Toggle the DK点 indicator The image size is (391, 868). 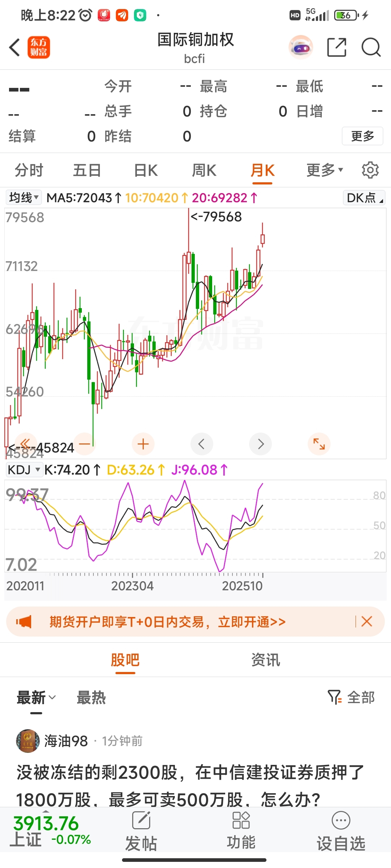pos(364,197)
